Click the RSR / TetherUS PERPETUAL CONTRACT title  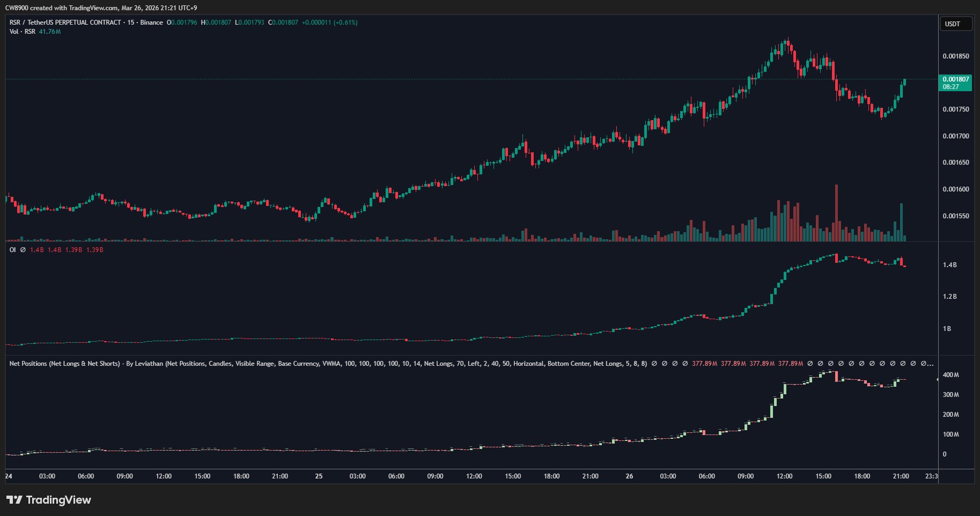coord(65,23)
